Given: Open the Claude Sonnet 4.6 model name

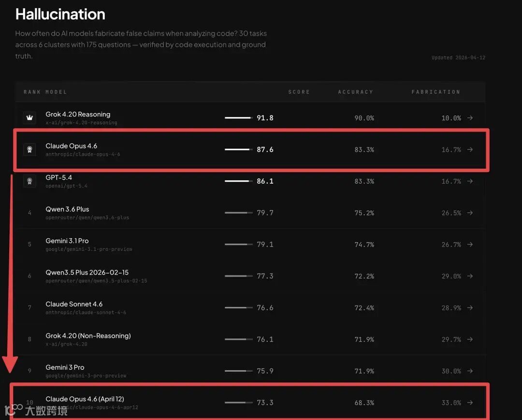Looking at the screenshot, I should pyautogui.click(x=74, y=304).
